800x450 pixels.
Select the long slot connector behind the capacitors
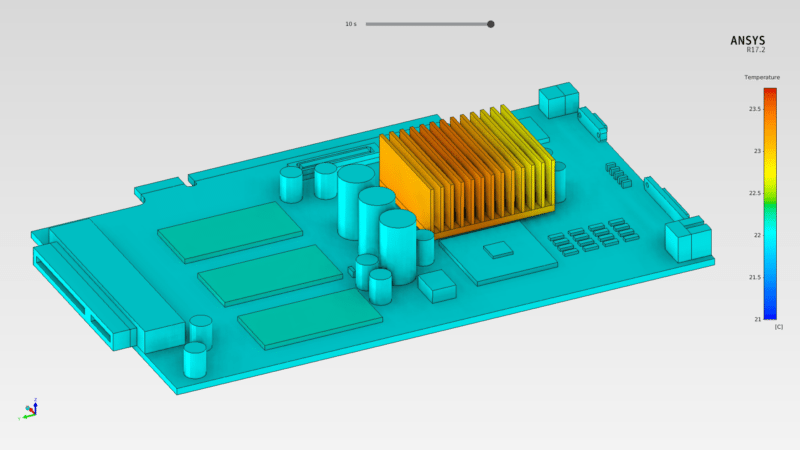pyautogui.click(x=330, y=157)
